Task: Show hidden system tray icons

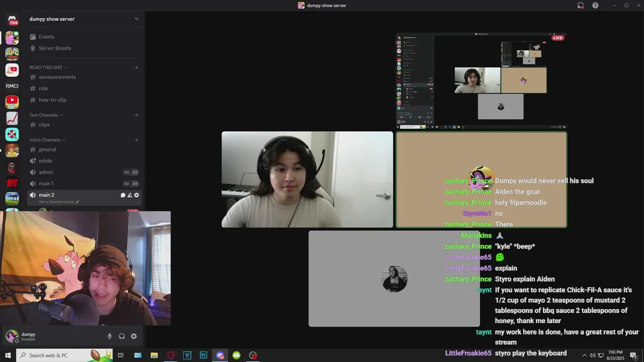Action: pos(585,355)
